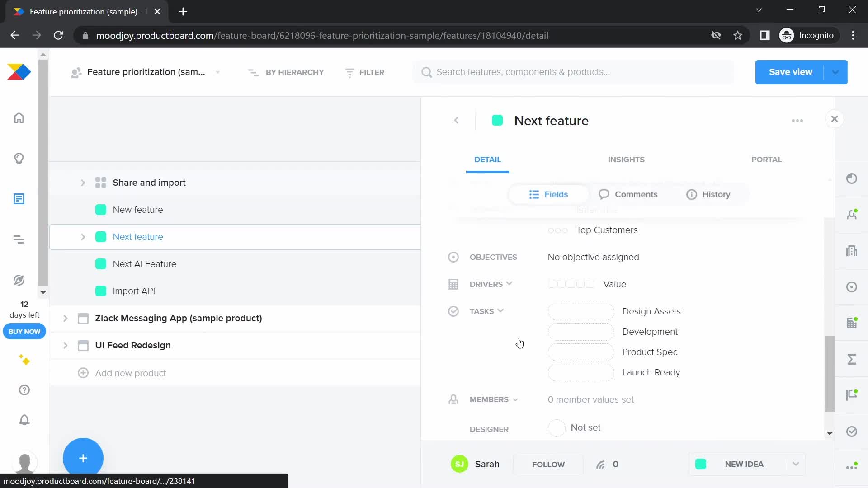Bookmark this page with the star icon
The width and height of the screenshot is (868, 488).
738,35
